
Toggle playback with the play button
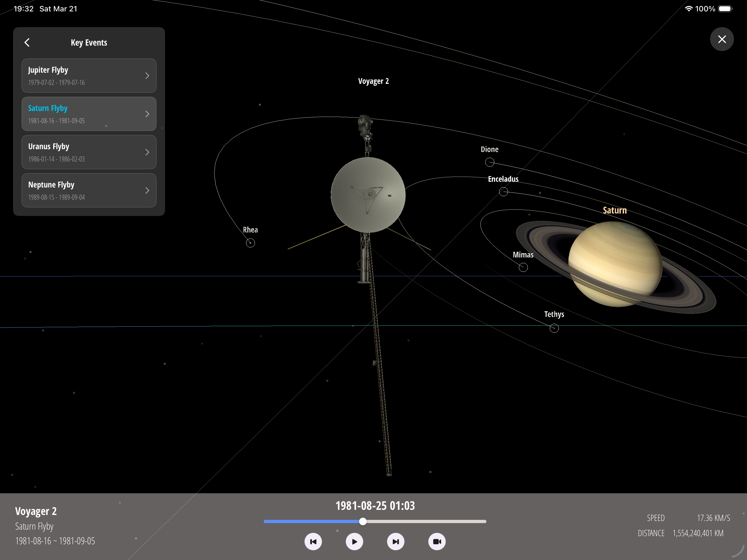tap(354, 542)
